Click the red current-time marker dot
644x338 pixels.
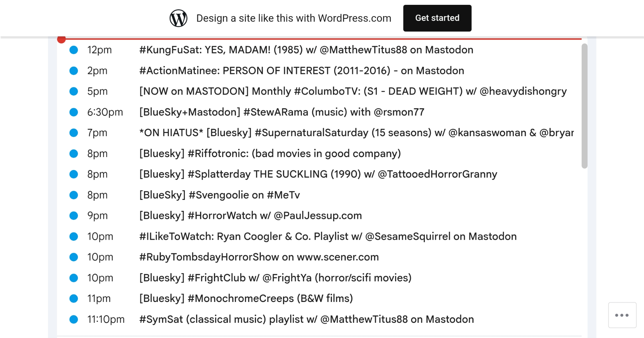coord(62,39)
